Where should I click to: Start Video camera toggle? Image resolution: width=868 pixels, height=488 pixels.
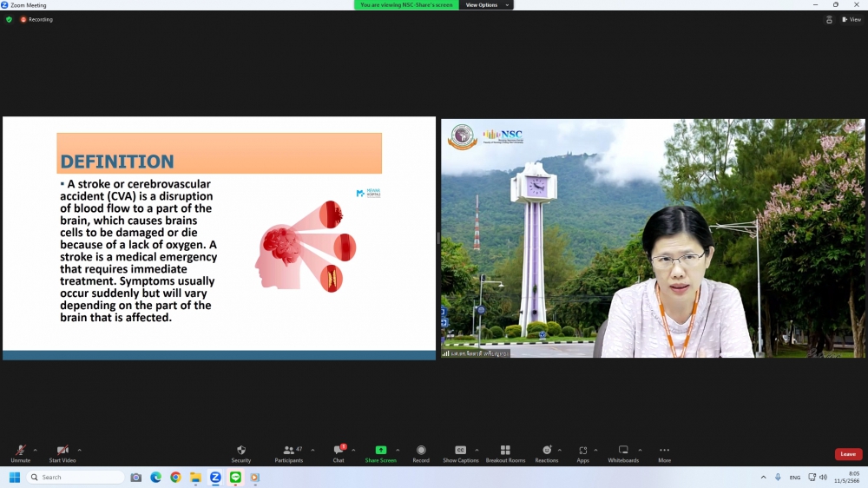tap(62, 453)
